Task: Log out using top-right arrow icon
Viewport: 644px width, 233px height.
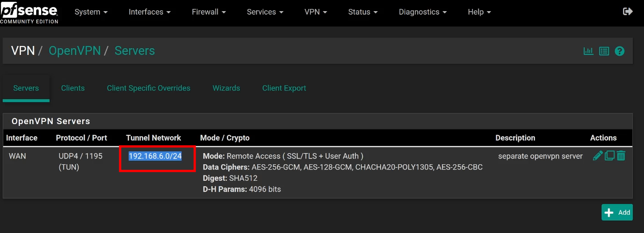Action: [x=628, y=12]
